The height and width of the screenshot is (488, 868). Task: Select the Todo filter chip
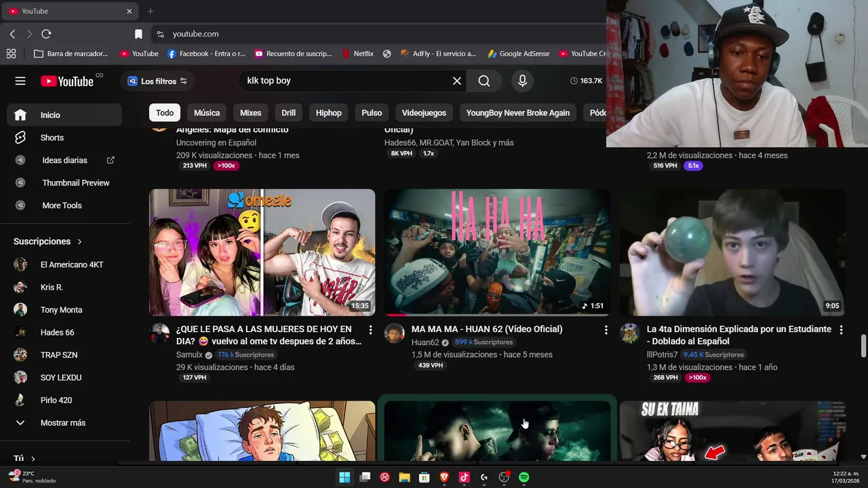coord(165,113)
